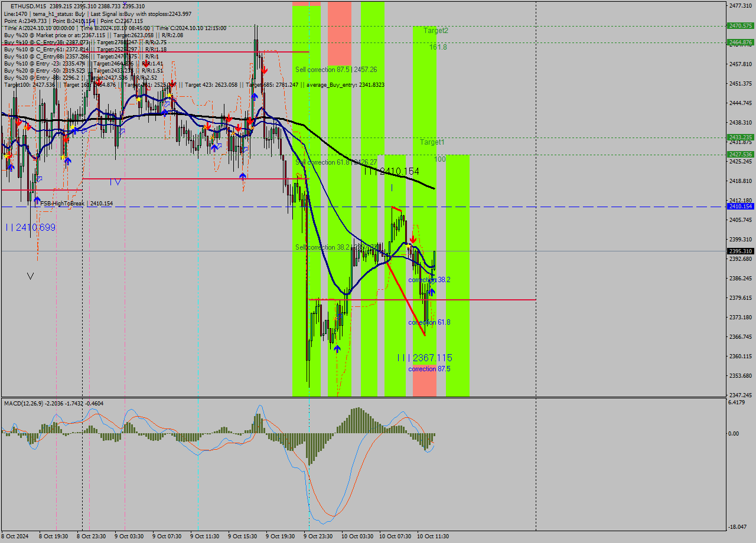756x543 pixels.
Task: Click the 2379.615 price axis value
Action: [x=741, y=298]
